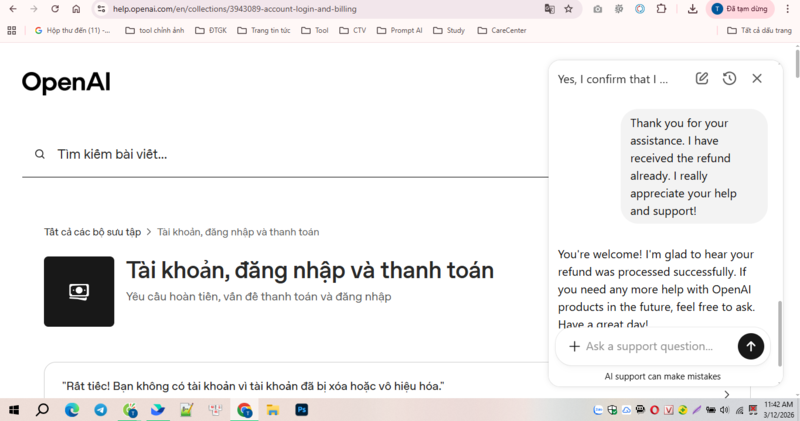Click the Tìm kiếm bài viết search field
The height and width of the screenshot is (421, 800).
pos(286,154)
